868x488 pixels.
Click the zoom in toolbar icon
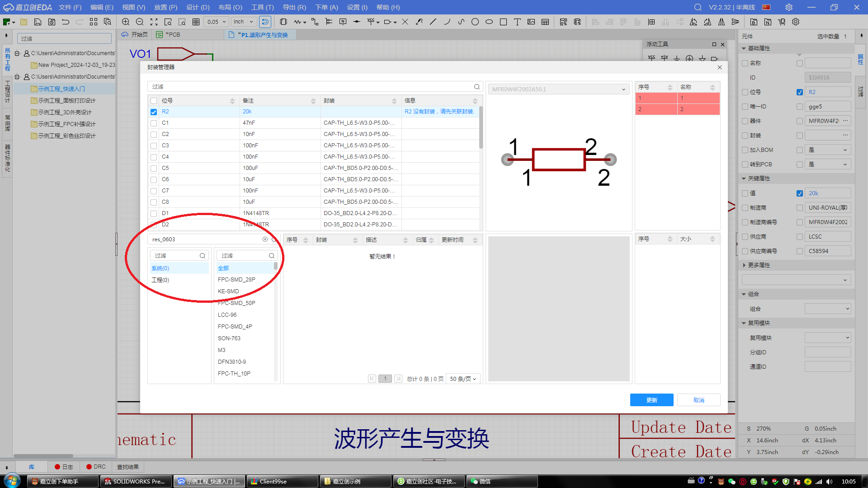pyautogui.click(x=126, y=22)
